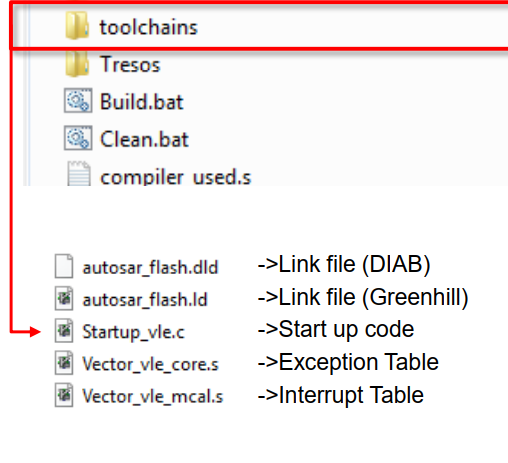Click the Build.bat gear icon

tap(78, 100)
